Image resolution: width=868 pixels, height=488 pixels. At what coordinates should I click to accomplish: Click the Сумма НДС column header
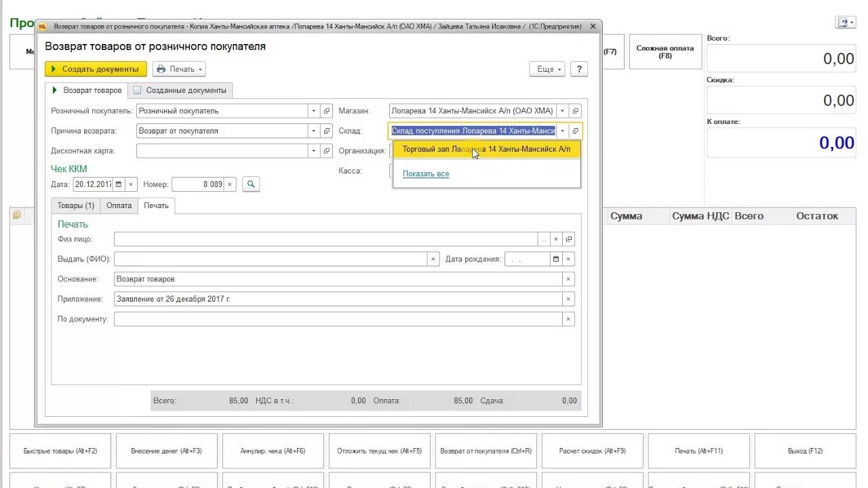pyautogui.click(x=701, y=216)
